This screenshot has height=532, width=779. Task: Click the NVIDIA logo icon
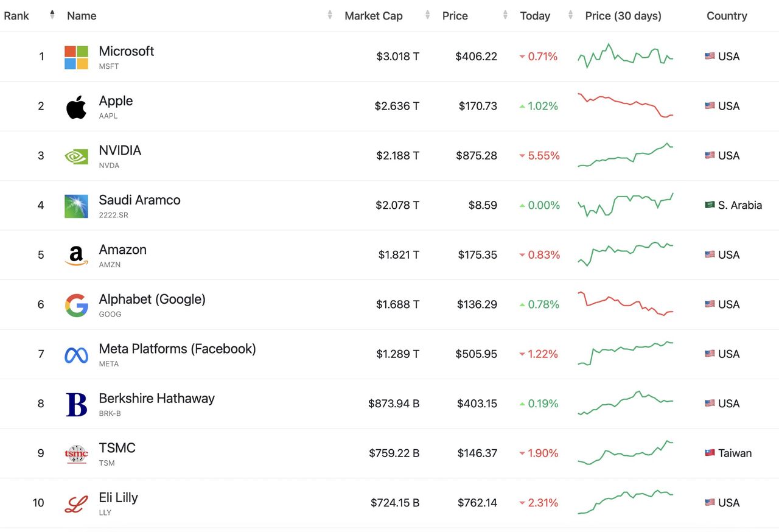(x=76, y=156)
